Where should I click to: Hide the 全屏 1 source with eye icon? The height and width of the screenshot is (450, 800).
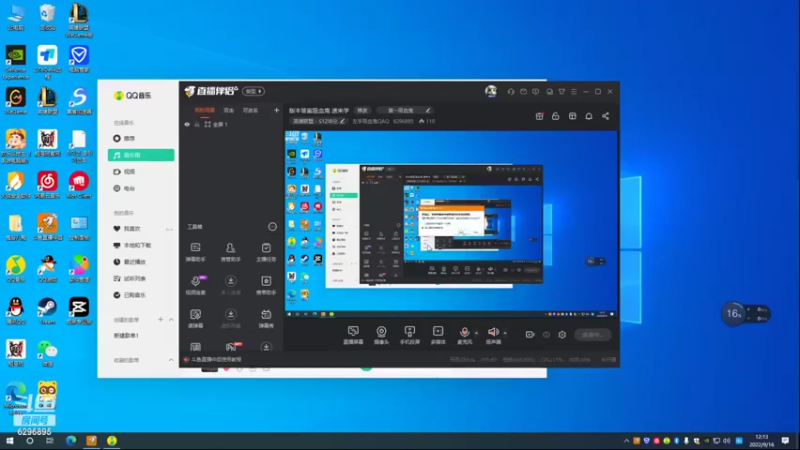click(187, 124)
